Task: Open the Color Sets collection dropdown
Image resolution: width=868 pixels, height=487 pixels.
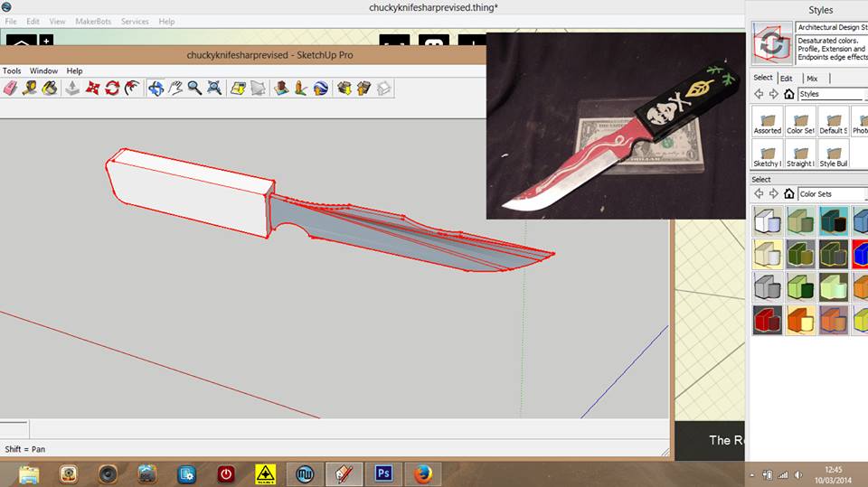Action: pyautogui.click(x=833, y=193)
